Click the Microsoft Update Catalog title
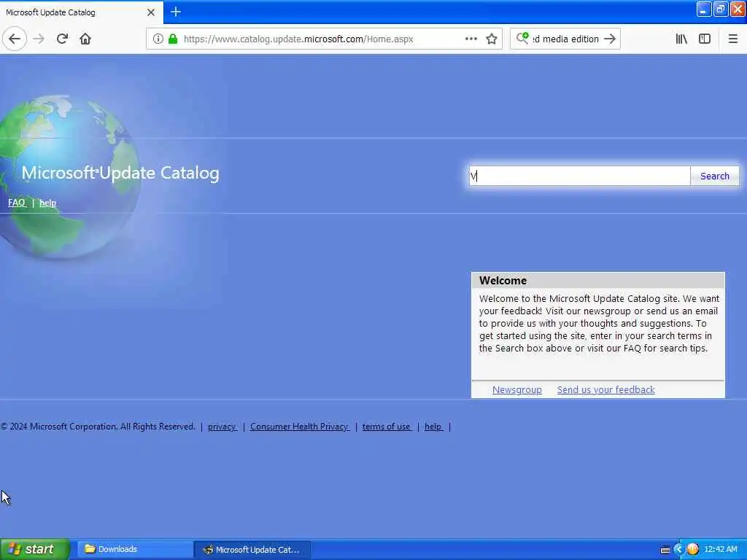Screen dimensions: 747x560 coord(120,173)
